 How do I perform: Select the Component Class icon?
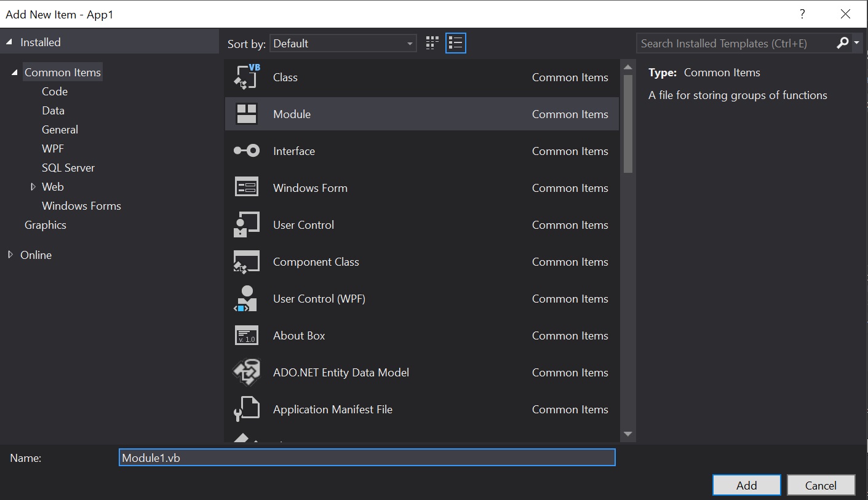point(247,261)
